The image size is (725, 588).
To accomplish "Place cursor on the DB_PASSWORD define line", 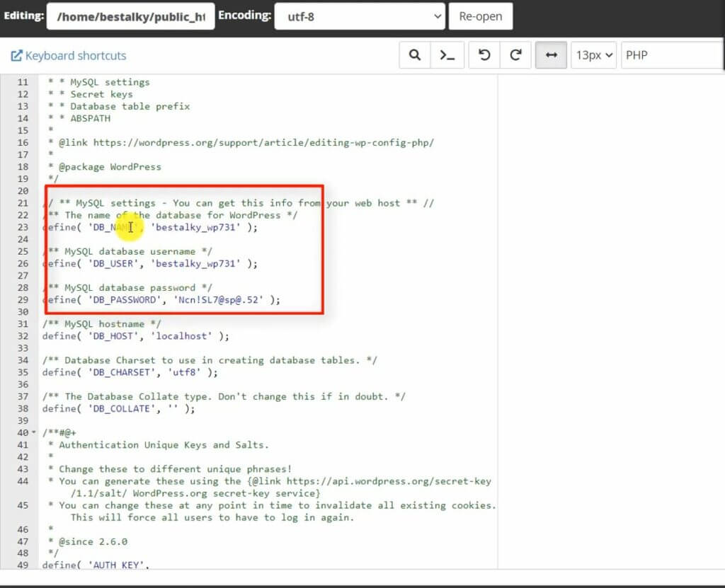I will 161,299.
